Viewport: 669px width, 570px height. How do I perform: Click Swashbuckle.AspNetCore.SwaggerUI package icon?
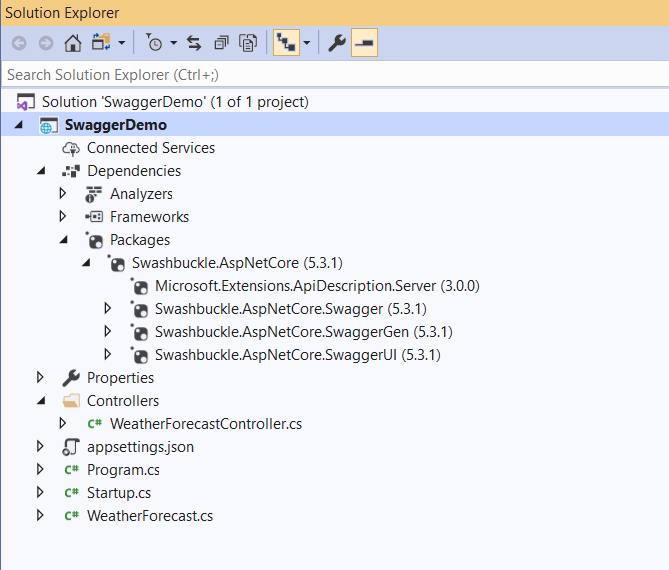coord(139,355)
